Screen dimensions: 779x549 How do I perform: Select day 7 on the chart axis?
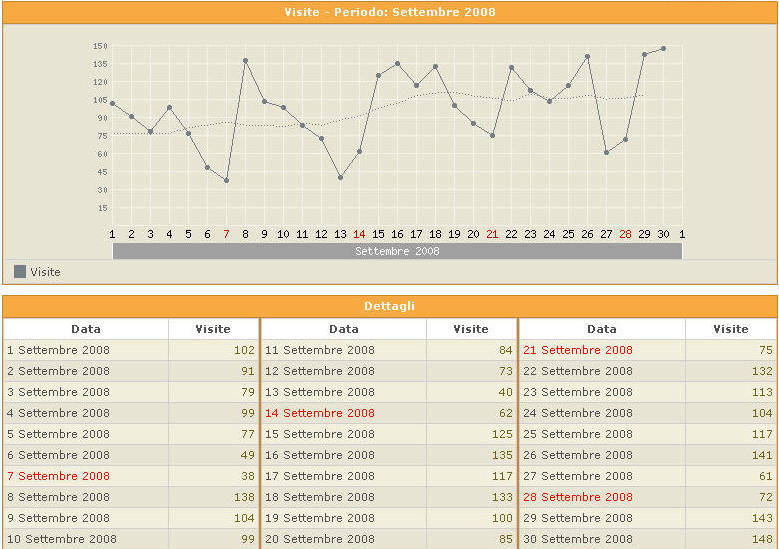click(227, 234)
